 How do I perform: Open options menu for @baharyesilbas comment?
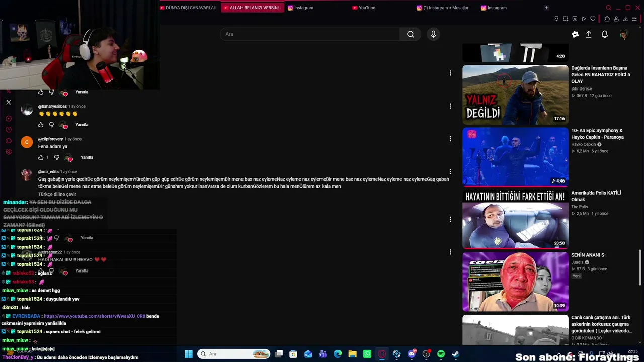450,106
